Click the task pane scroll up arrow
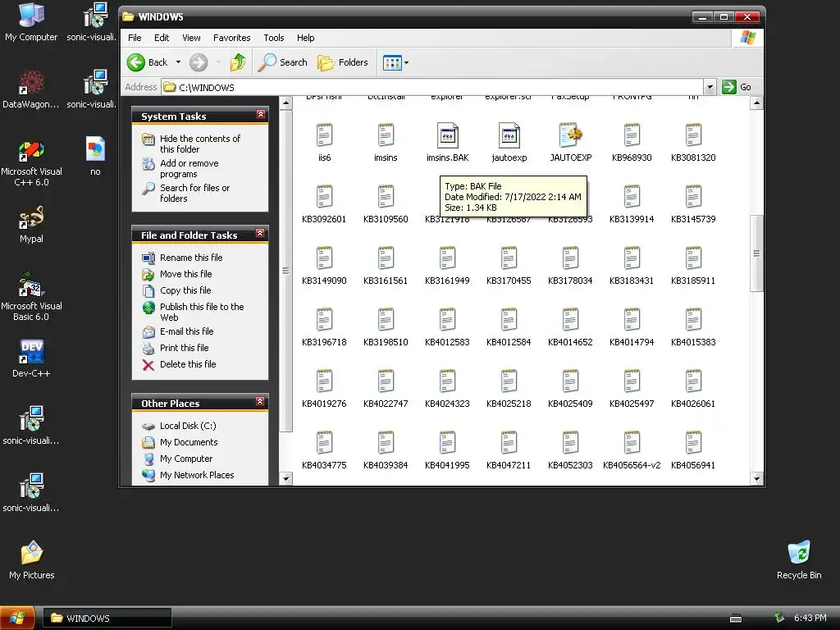Screen dimensions: 840x630 286,103
